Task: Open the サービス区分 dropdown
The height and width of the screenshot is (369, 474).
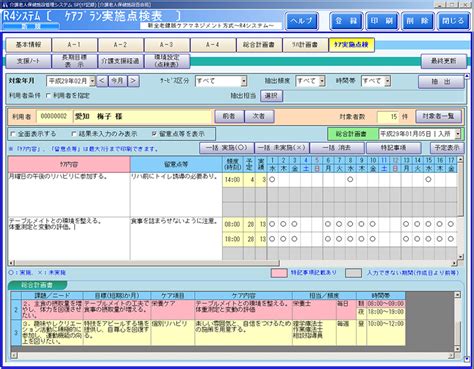Action: 244,81
